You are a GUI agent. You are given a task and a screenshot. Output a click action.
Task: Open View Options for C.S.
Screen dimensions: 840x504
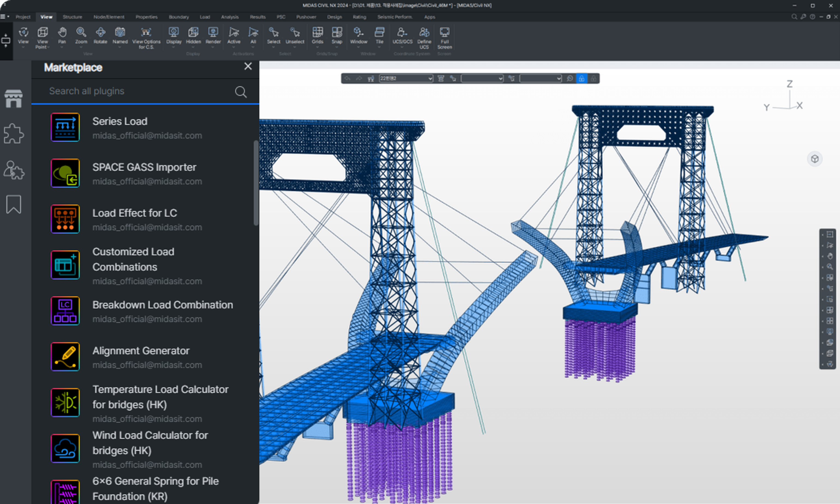tap(146, 38)
